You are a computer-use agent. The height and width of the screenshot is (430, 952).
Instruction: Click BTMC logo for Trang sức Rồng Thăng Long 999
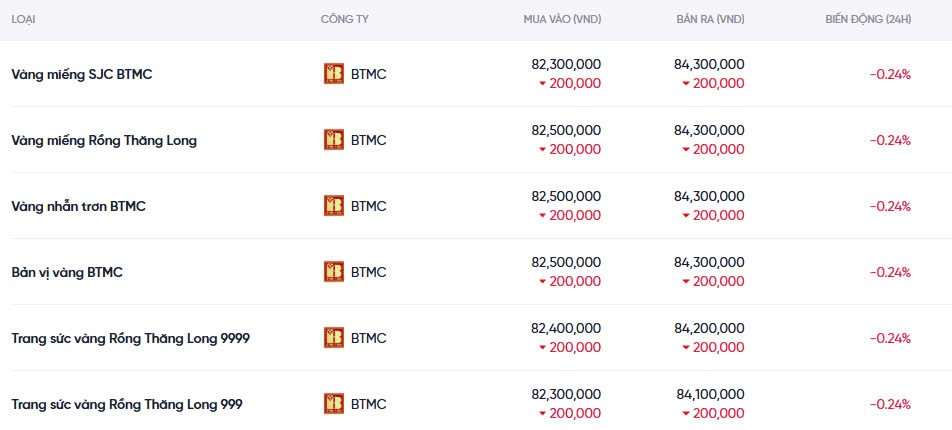click(334, 404)
